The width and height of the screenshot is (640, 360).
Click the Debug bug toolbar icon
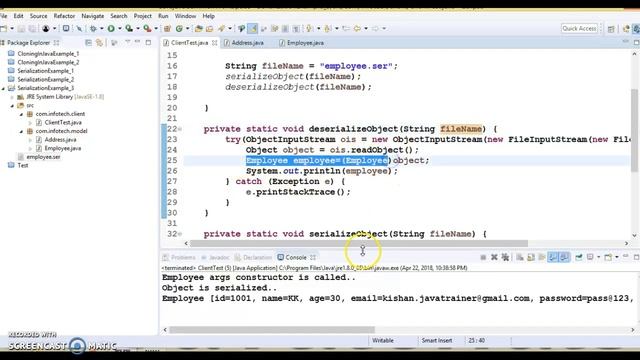[x=93, y=29]
